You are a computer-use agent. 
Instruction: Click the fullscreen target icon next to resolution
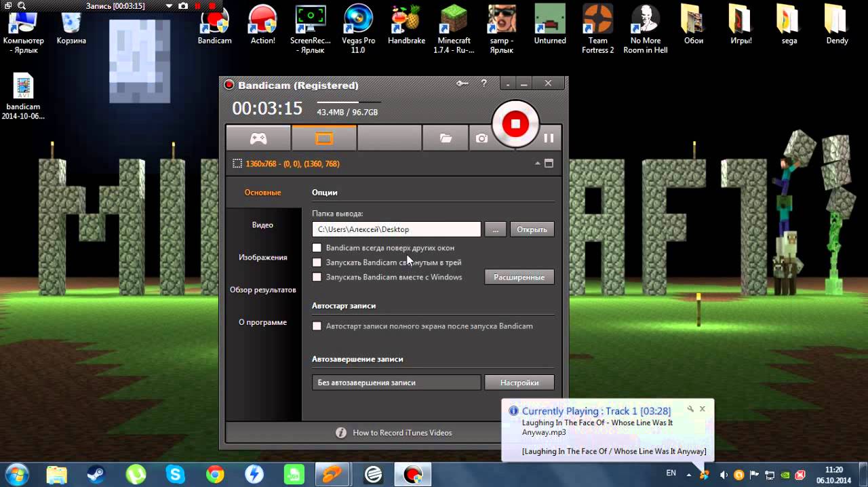[x=549, y=163]
